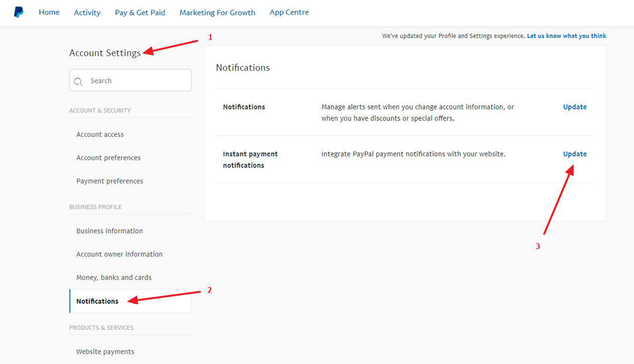Click the search magnifier icon
Screen dimensions: 634x364
[79, 81]
